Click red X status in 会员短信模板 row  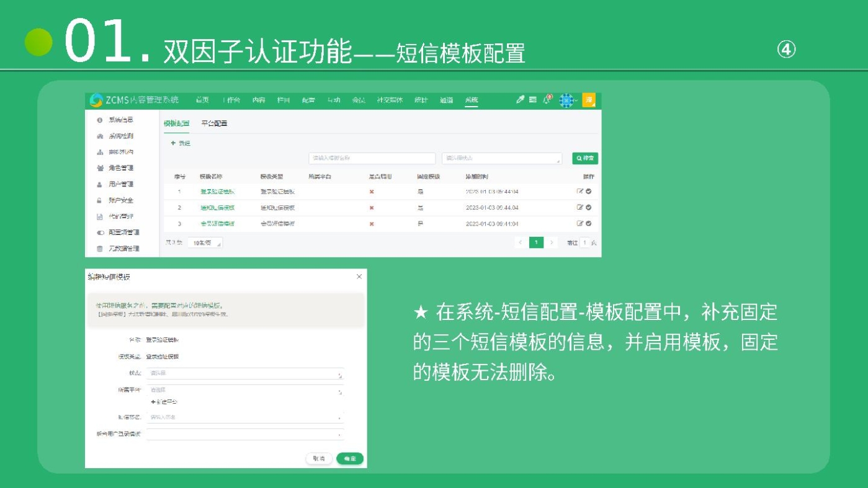[372, 224]
